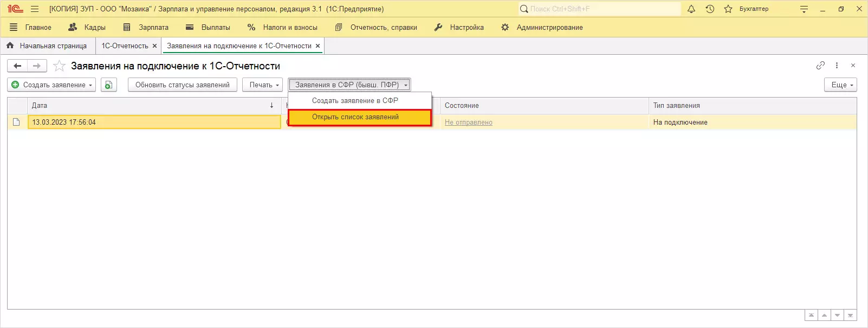Open the Главное section
868x328 pixels.
click(x=31, y=27)
